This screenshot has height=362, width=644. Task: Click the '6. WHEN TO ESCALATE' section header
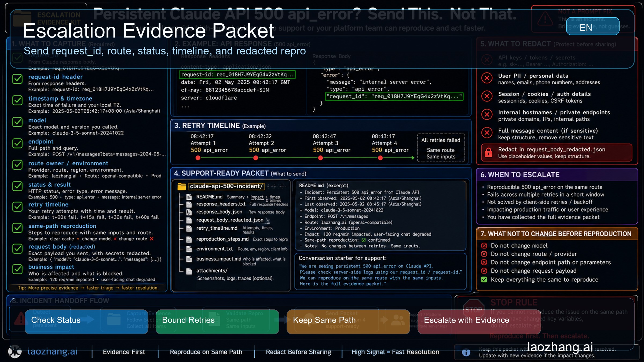(x=520, y=175)
